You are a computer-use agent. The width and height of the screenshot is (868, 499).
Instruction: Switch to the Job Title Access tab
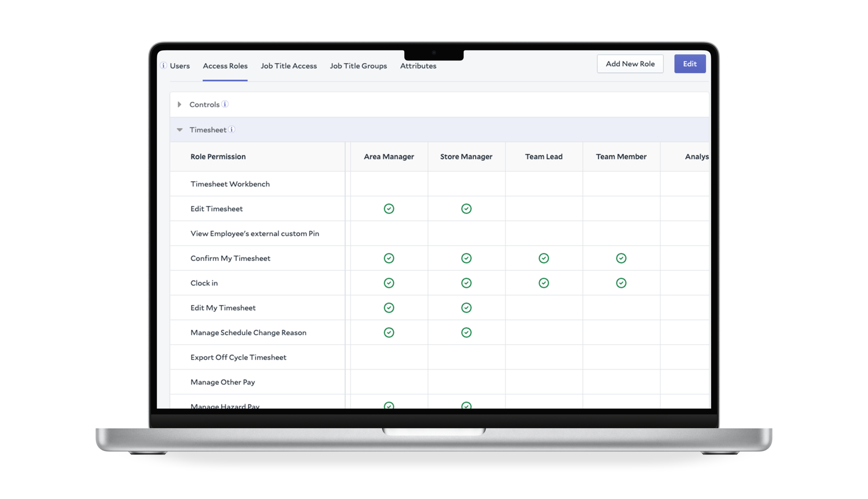(x=289, y=66)
